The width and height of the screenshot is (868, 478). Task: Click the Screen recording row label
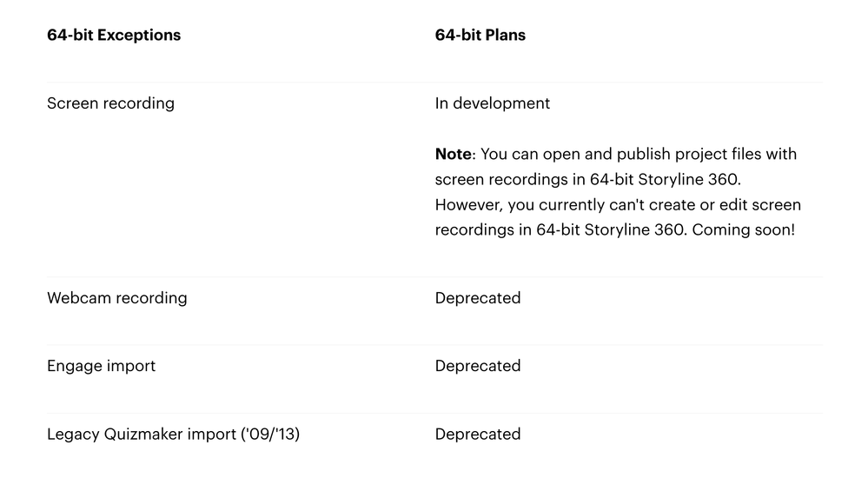(x=110, y=103)
